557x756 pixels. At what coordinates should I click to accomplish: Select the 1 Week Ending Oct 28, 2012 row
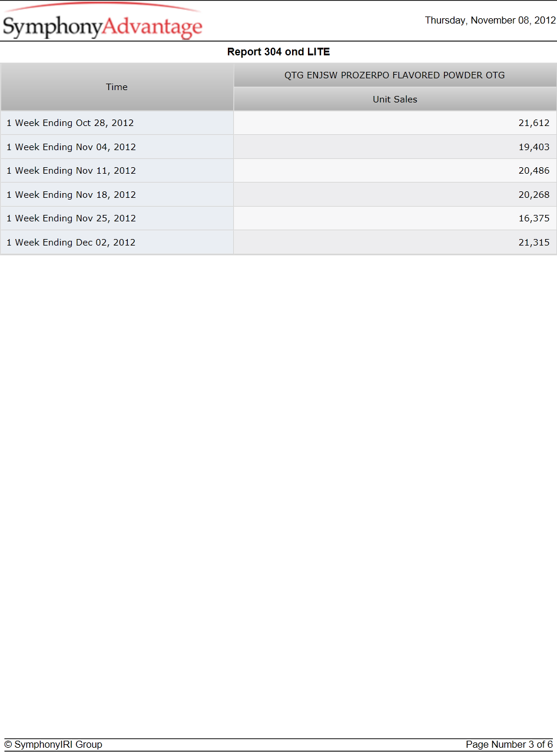point(278,123)
